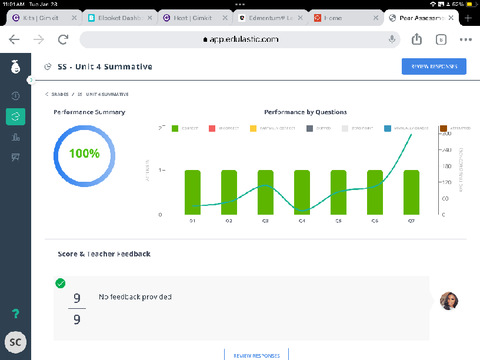480x360 pixels.
Task: Tap the battery indicator in status bar
Action: (472, 4)
